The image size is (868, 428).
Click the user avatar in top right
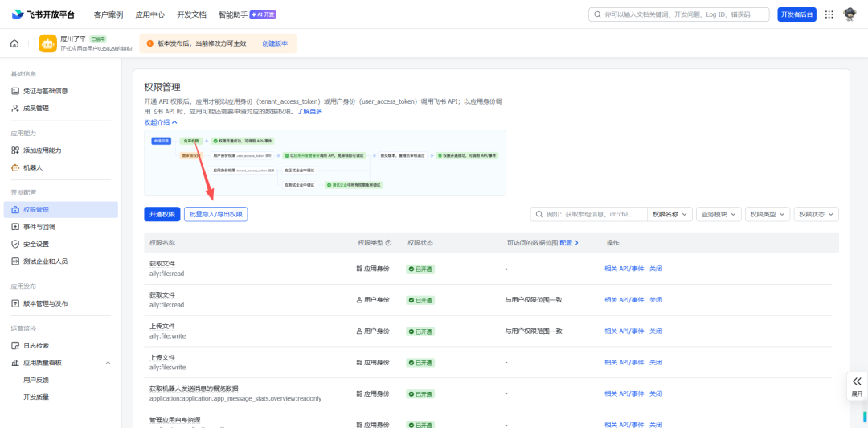click(850, 14)
